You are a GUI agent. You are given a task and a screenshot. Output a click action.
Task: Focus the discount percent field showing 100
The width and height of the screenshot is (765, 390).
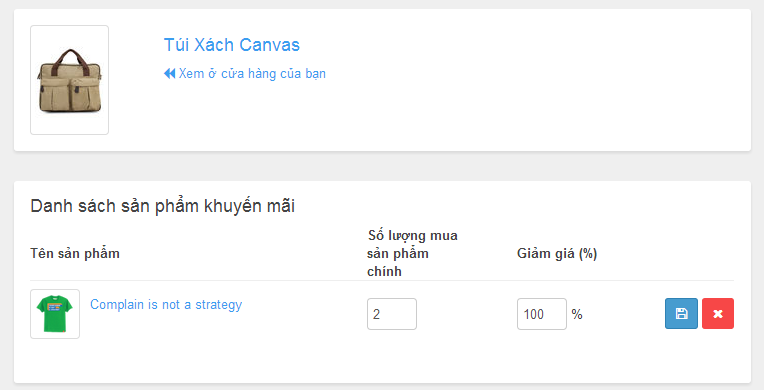pos(542,314)
